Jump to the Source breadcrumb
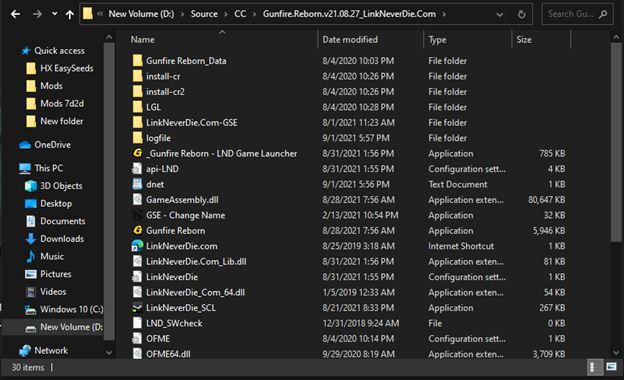The width and height of the screenshot is (624, 380). (x=204, y=14)
